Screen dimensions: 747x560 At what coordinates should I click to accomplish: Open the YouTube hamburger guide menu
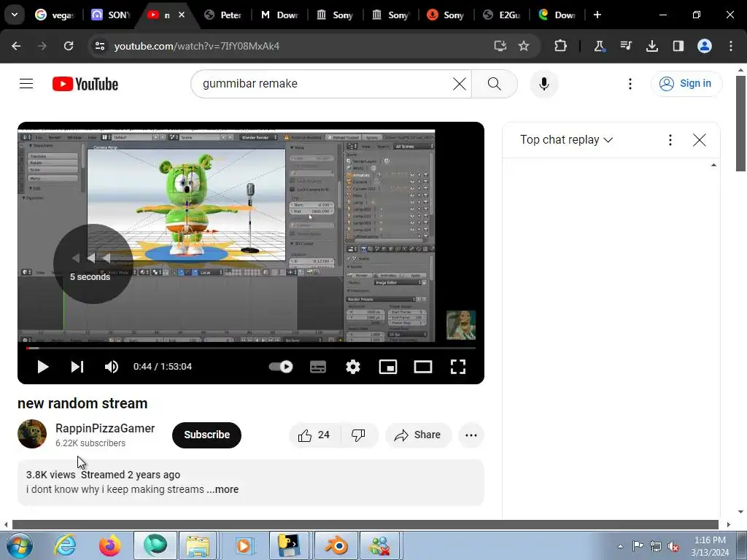(x=26, y=84)
